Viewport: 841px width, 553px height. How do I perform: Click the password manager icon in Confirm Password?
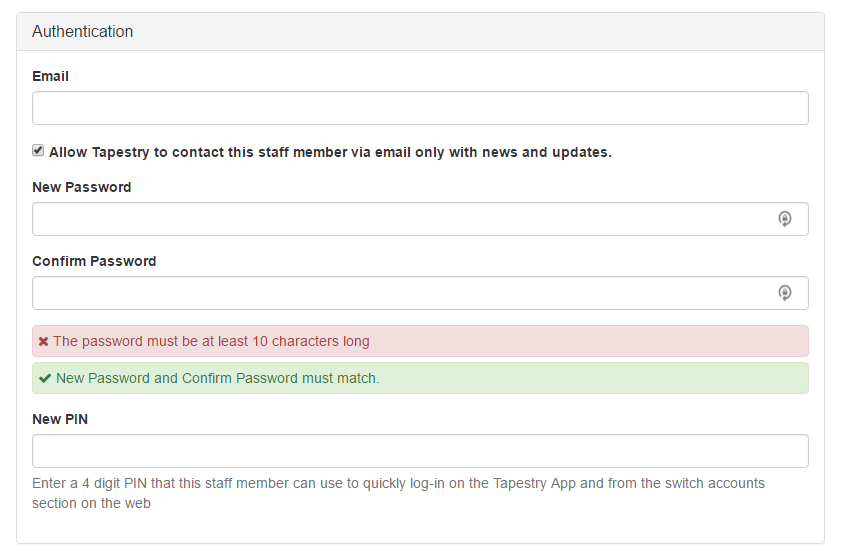(x=785, y=293)
